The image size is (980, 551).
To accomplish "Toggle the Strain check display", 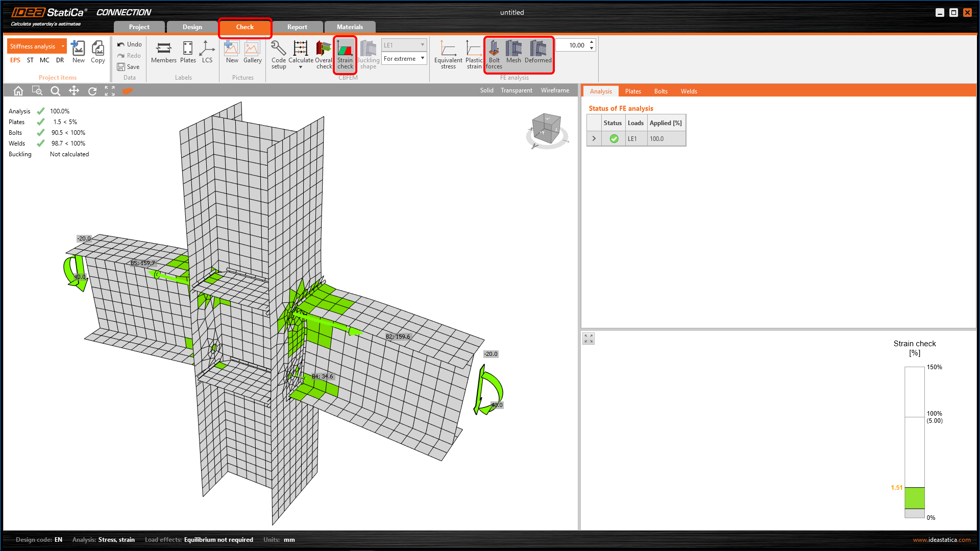I will pyautogui.click(x=345, y=55).
